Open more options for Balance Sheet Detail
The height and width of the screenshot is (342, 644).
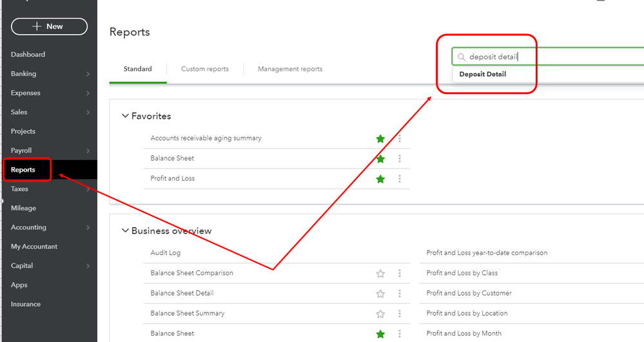click(x=399, y=294)
